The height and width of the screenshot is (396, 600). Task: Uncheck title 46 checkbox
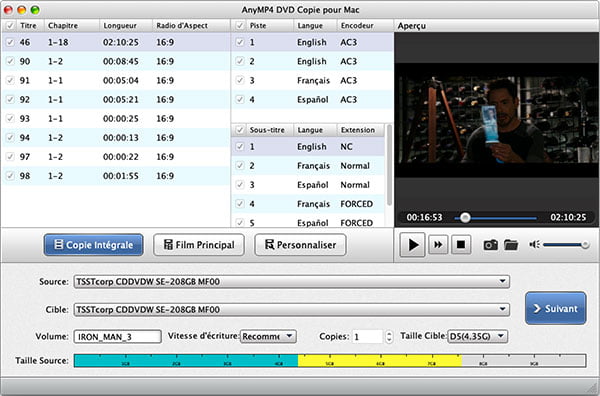click(10, 42)
